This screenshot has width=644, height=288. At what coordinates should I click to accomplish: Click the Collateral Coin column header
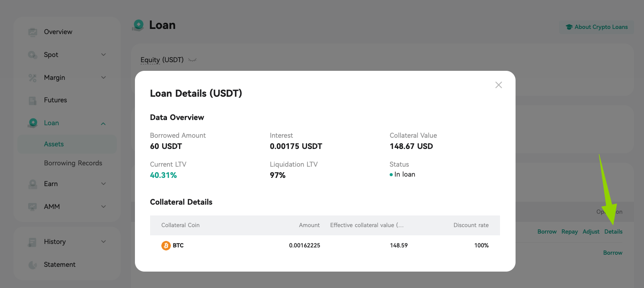click(180, 225)
